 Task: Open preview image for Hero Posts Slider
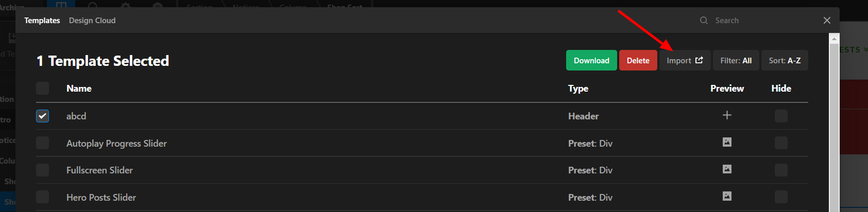(x=727, y=196)
